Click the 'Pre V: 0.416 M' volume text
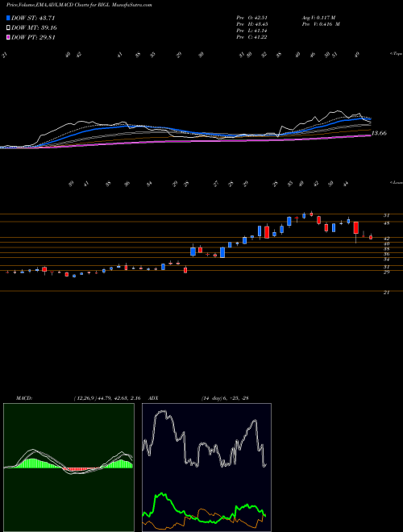The image size is (403, 532). (x=320, y=24)
